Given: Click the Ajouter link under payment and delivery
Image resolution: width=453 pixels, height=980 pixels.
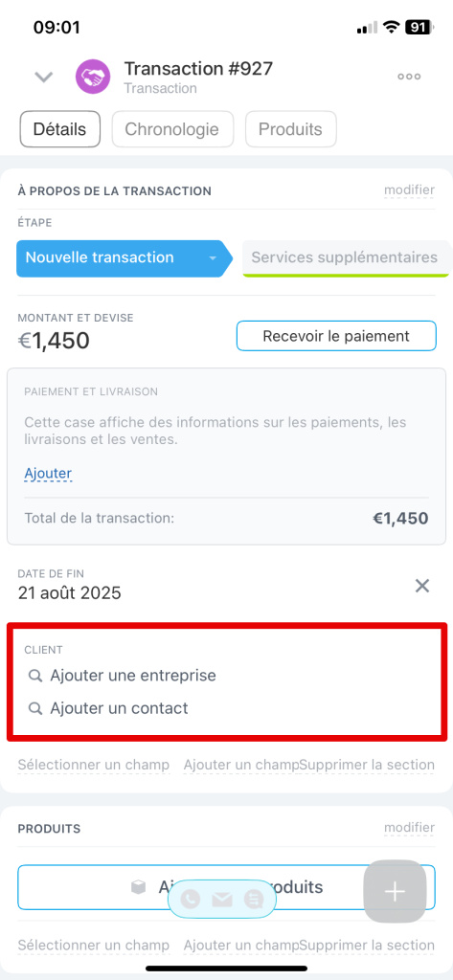Looking at the screenshot, I should point(48,473).
